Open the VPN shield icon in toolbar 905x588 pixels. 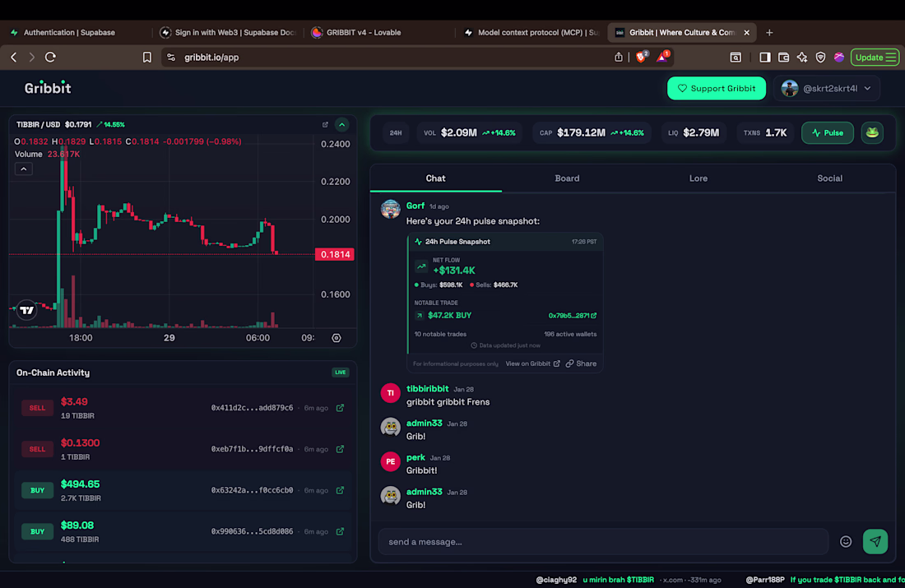[820, 57]
